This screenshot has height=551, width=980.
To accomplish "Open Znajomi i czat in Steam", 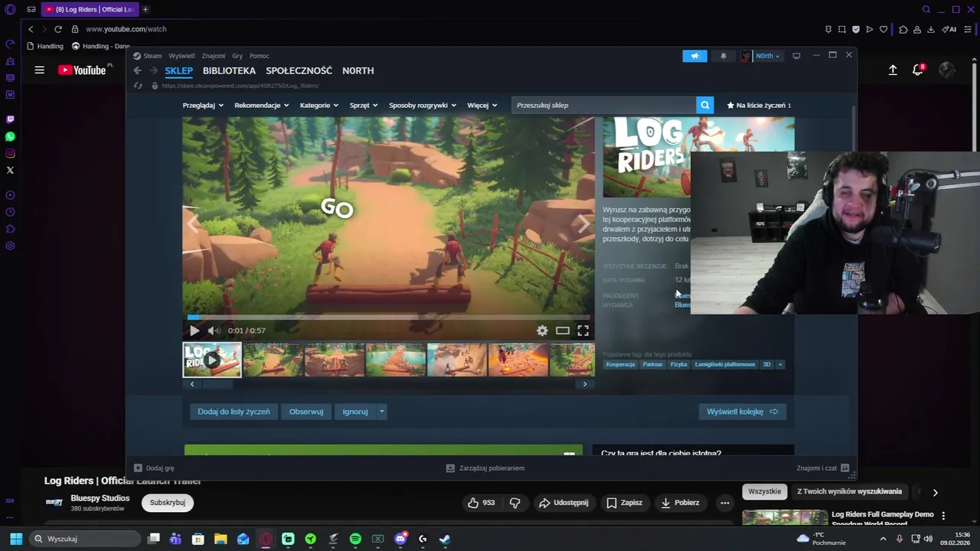I will click(823, 468).
